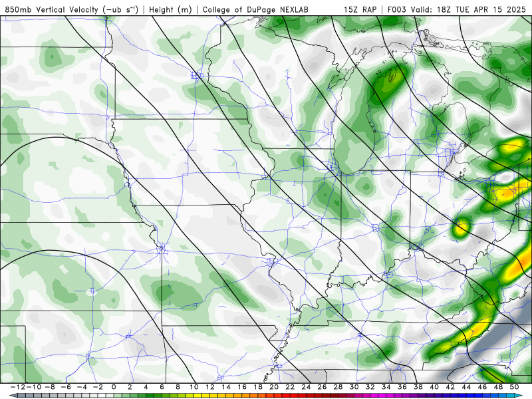Click the 20 label on the color scale

[x=274, y=387]
